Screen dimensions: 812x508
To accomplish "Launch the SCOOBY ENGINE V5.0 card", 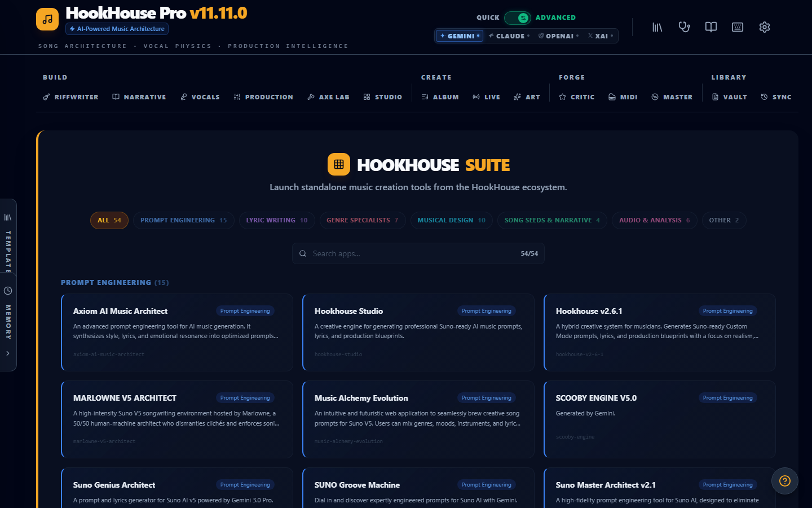I will click(659, 419).
